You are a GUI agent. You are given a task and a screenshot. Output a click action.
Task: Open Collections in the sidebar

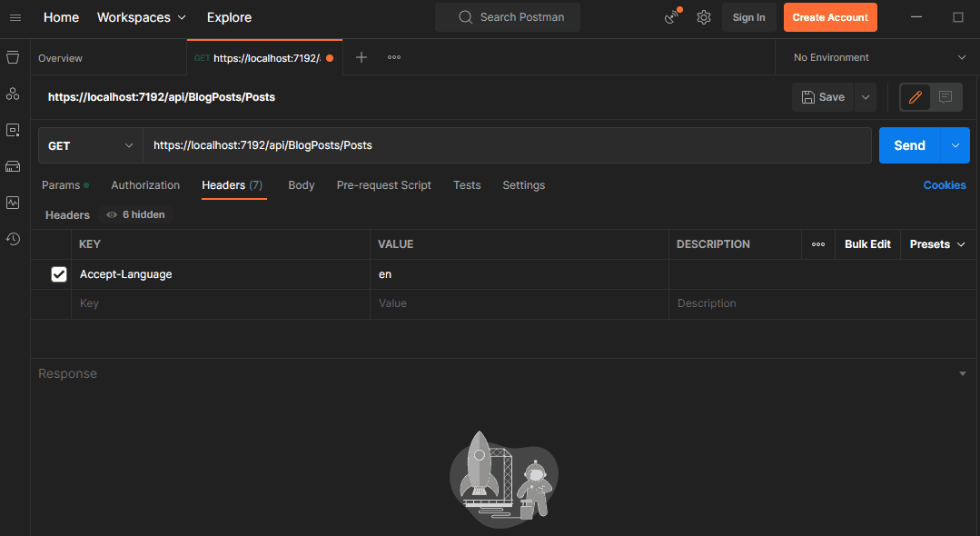click(13, 57)
